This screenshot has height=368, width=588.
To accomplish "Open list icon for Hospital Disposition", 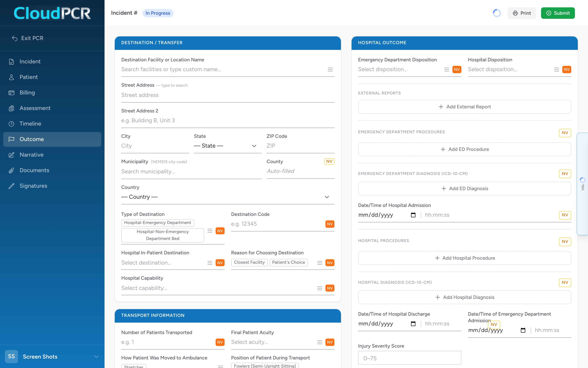I will pos(556,70).
